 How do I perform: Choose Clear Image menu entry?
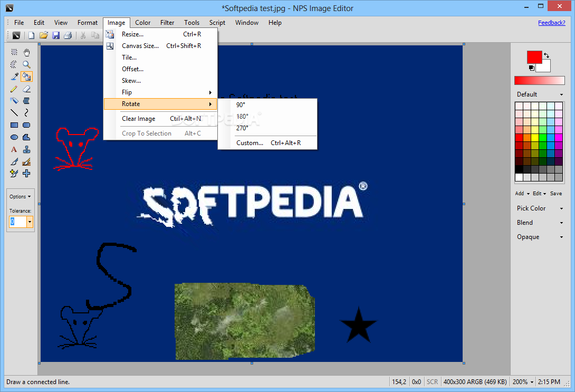pyautogui.click(x=160, y=119)
